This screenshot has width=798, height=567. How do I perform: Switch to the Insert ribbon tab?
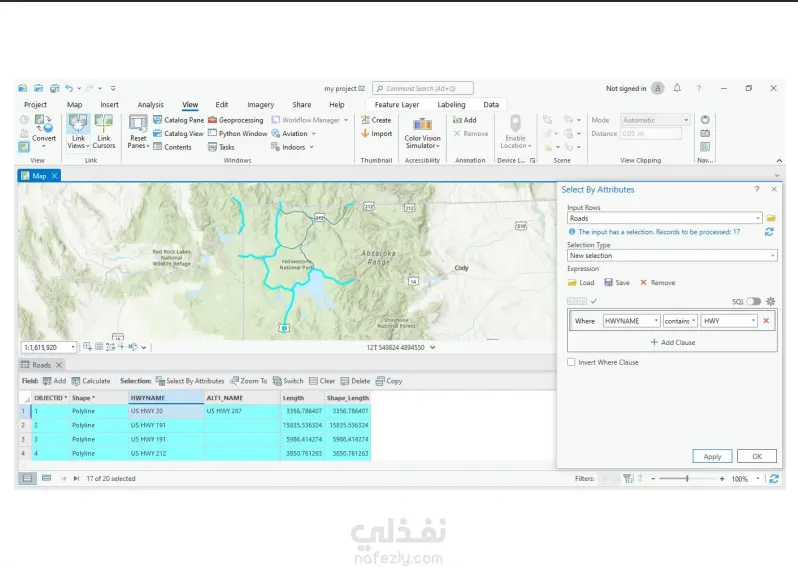pos(109,104)
